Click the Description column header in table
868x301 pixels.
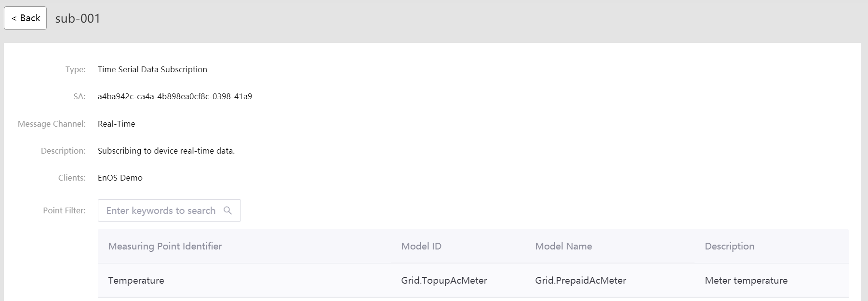tap(729, 246)
